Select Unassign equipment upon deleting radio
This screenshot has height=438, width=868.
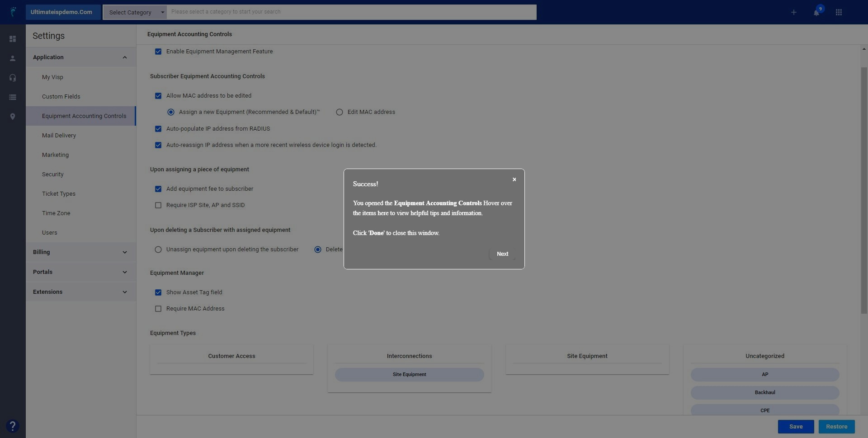pos(158,250)
